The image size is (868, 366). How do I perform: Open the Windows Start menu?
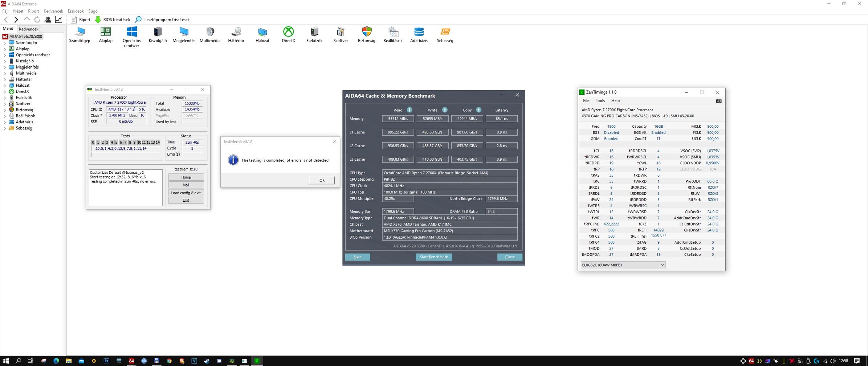click(x=6, y=361)
